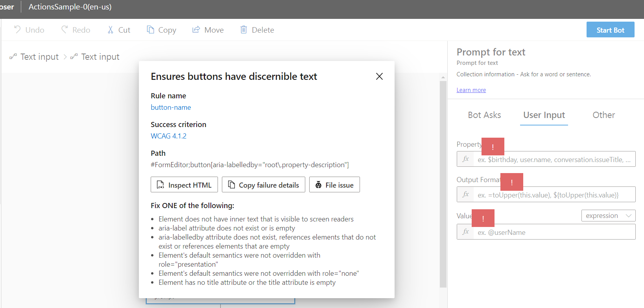This screenshot has width=644, height=308.
Task: Click the Path selector text
Action: (250, 165)
